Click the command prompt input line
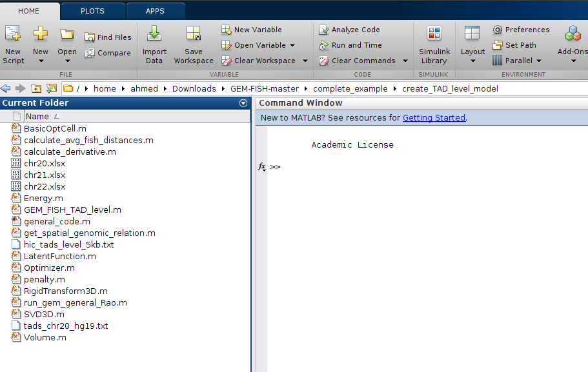The image size is (588, 372). [427, 167]
